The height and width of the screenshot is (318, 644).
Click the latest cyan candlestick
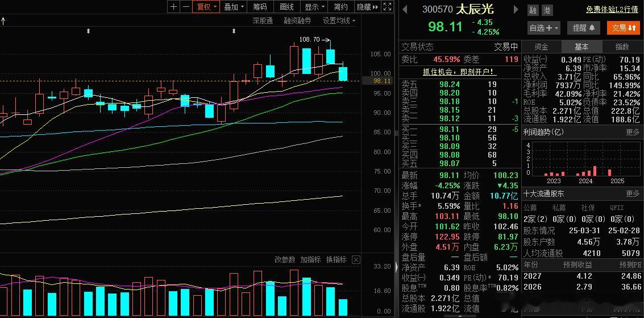[343, 73]
